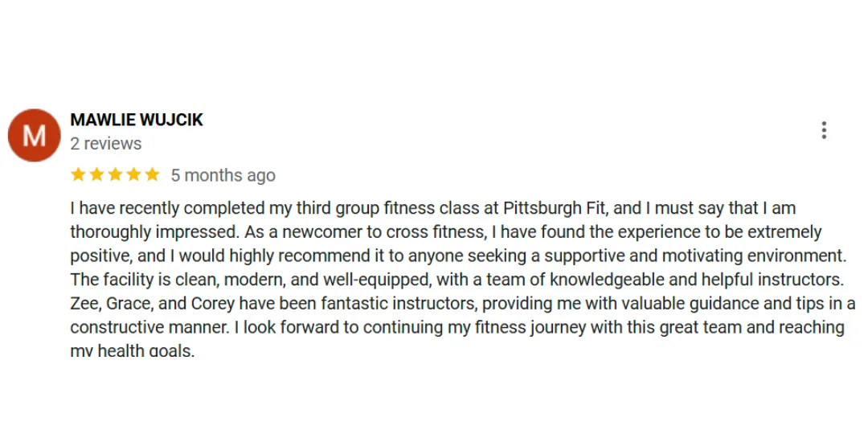Click the fifth yellow rating star
This screenshot has height=434, width=868.
(x=152, y=175)
